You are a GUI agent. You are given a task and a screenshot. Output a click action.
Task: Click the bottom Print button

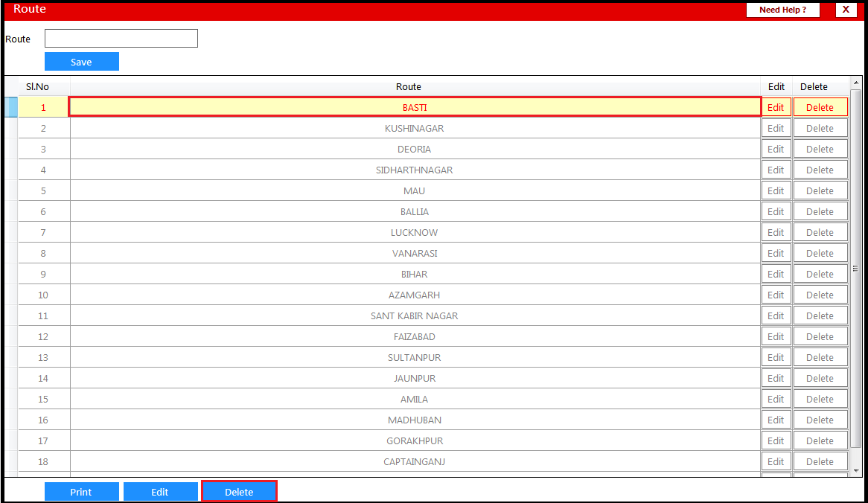tap(81, 491)
